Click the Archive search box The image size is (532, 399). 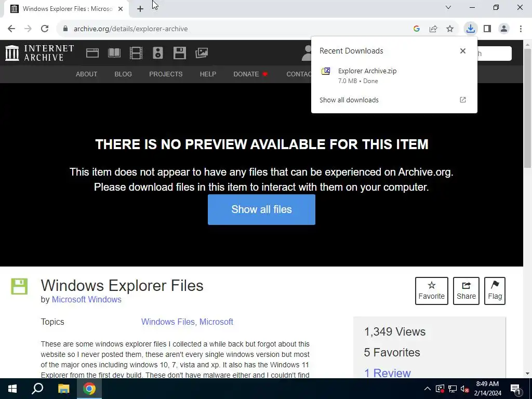pyautogui.click(x=494, y=54)
